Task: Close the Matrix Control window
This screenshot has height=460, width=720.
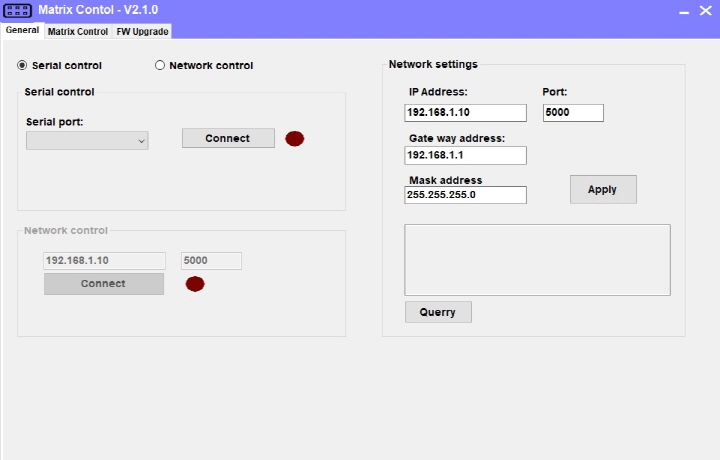Action: pos(706,11)
